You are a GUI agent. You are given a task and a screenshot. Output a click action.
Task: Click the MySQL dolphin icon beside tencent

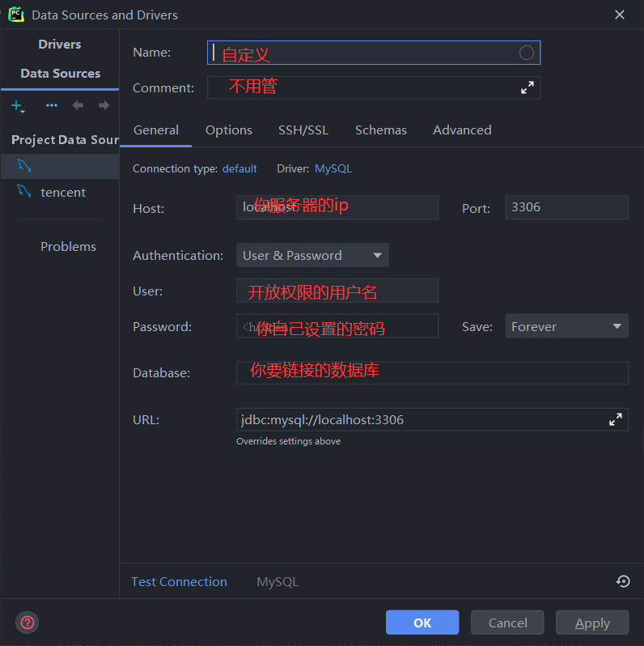click(x=24, y=191)
